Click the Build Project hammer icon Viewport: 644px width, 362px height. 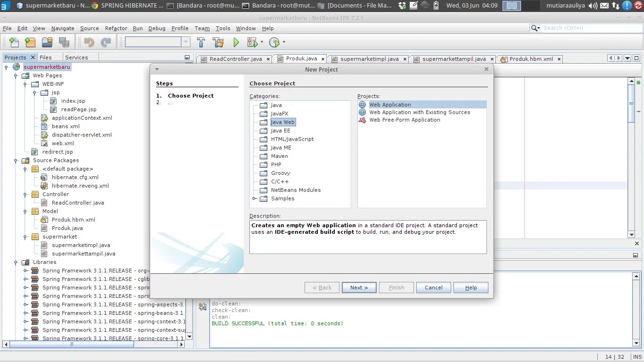pyautogui.click(x=201, y=42)
